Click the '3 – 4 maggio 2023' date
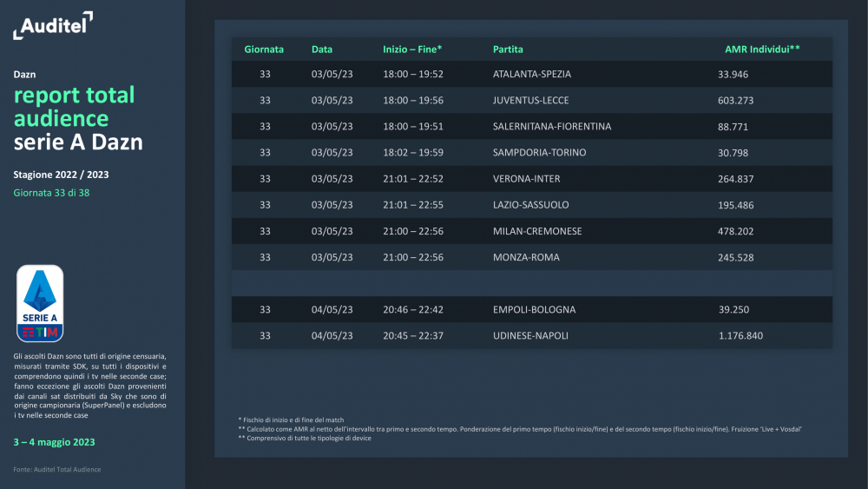The image size is (868, 489). (54, 442)
